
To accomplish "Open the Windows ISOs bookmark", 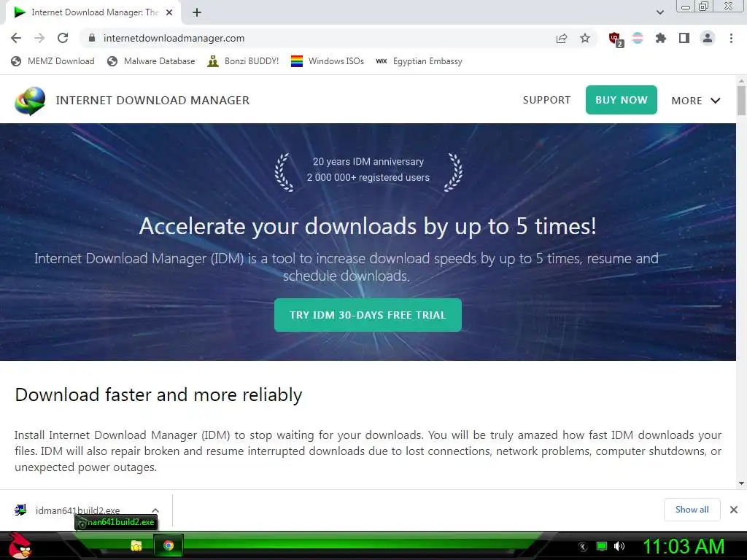I will (328, 61).
